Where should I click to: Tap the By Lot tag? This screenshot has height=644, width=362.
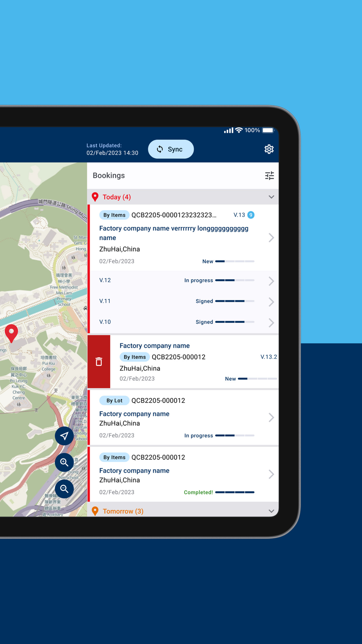(114, 401)
